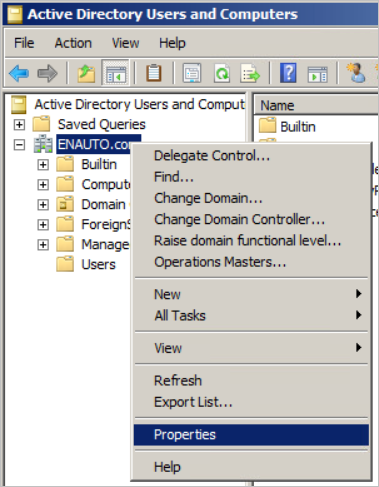379x487 pixels.
Task: Choose Raise domain functional level
Action: coord(251,241)
